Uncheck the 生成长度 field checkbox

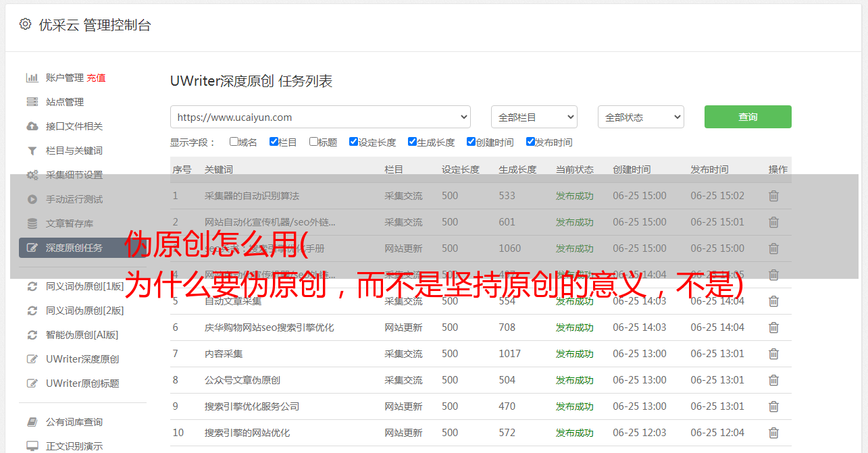tap(412, 142)
